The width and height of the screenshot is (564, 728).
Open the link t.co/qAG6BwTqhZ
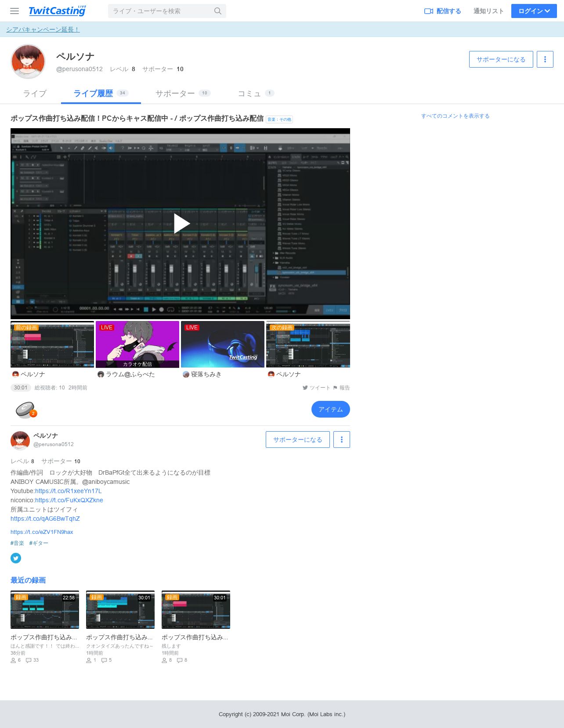[x=45, y=519]
